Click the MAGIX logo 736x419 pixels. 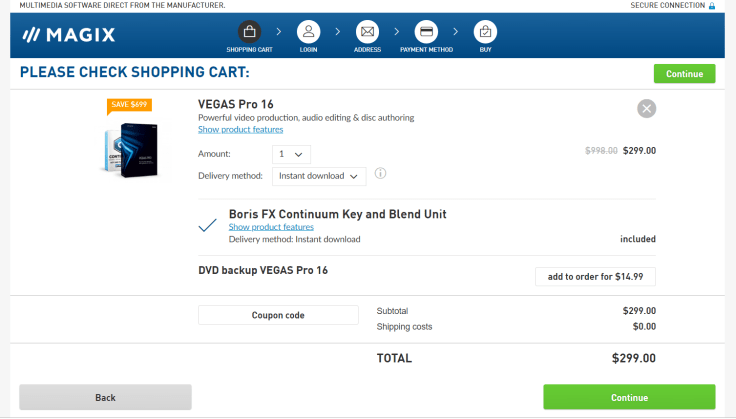click(69, 35)
